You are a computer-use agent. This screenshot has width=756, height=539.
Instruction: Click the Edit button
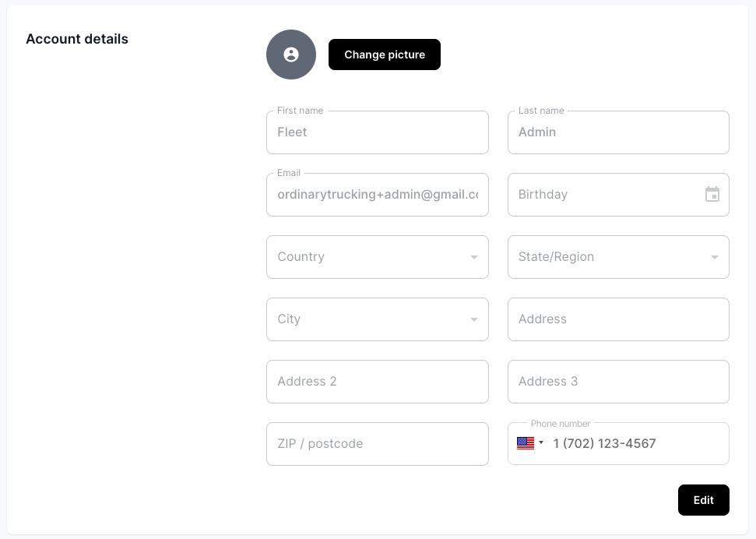point(704,500)
